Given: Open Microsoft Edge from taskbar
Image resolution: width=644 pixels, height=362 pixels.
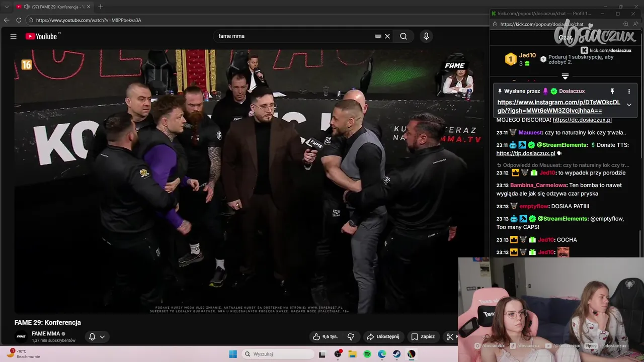Looking at the screenshot, I should pyautogui.click(x=382, y=354).
